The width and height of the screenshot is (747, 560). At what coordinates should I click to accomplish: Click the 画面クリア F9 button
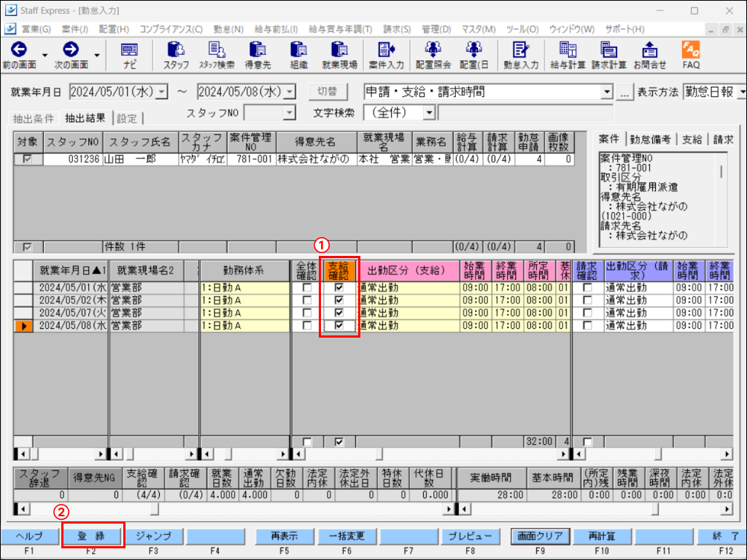[x=540, y=536]
